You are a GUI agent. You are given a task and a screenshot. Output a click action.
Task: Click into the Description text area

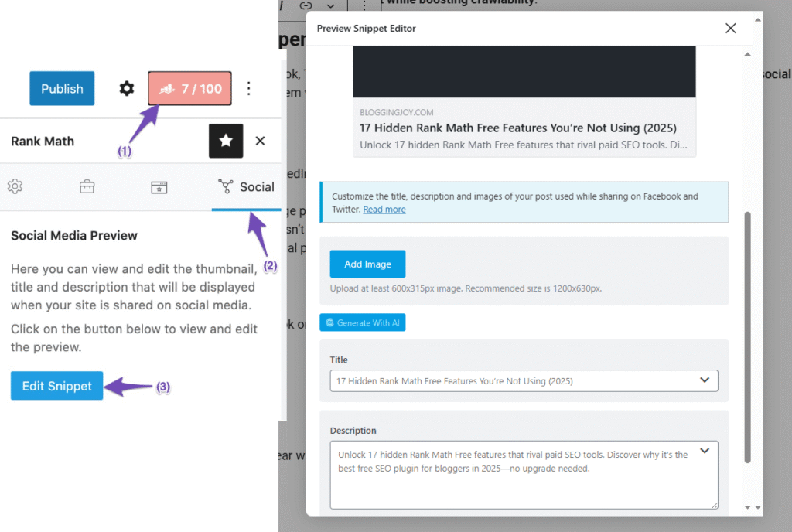coord(524,475)
